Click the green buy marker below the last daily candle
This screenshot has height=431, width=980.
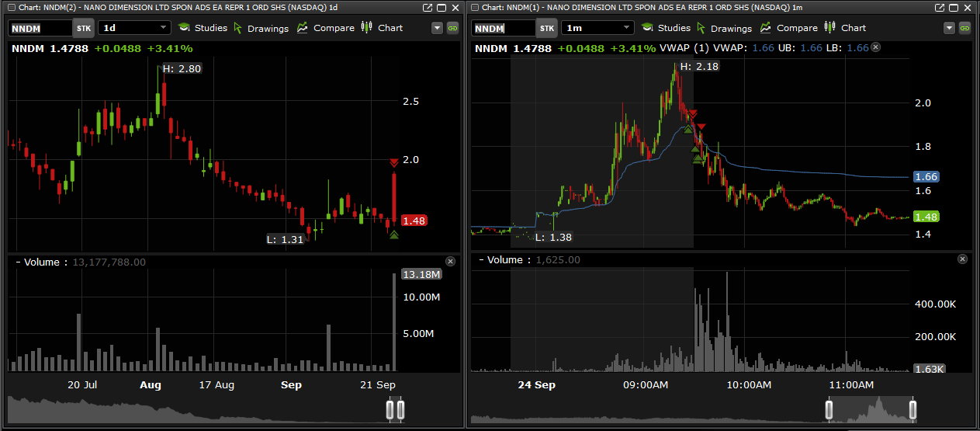394,235
